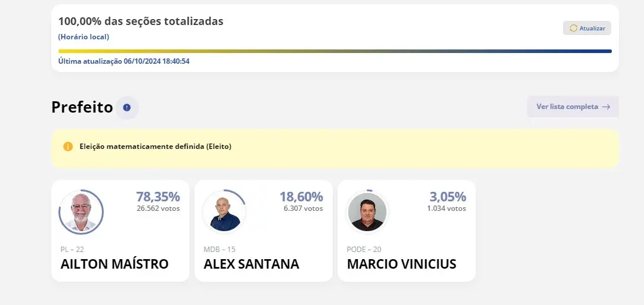Select the MARCIO VINICIUS candidate name

[x=401, y=264]
